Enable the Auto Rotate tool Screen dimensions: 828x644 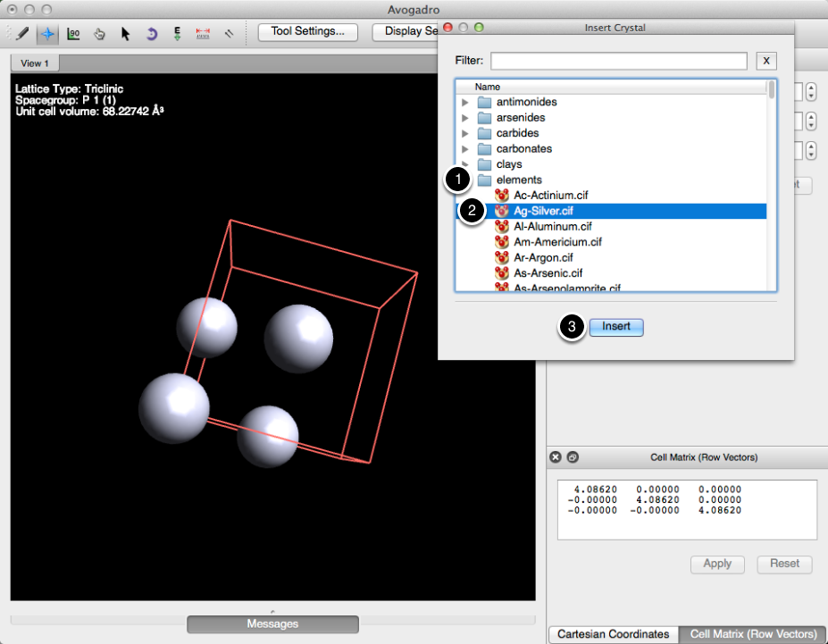[x=151, y=33]
